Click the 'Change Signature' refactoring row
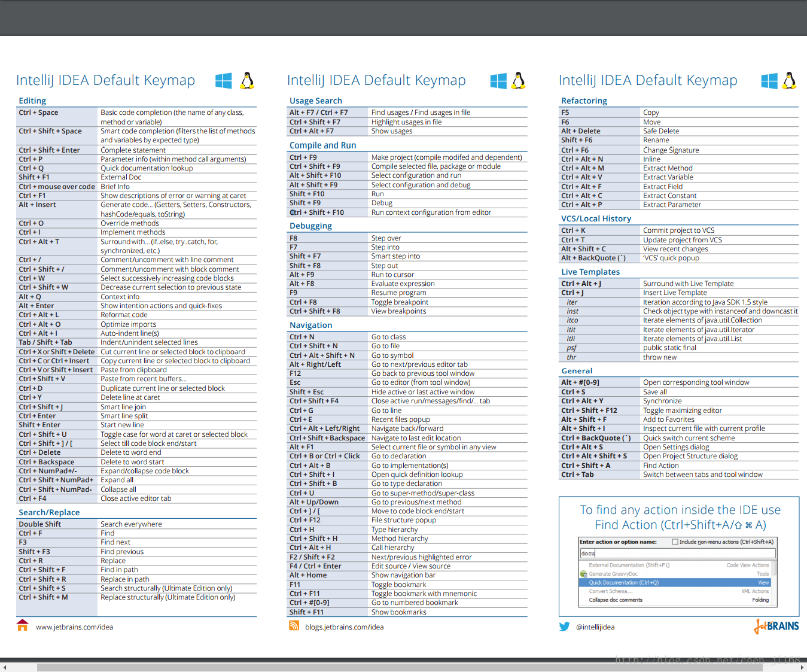This screenshot has height=672, width=807. click(679, 150)
